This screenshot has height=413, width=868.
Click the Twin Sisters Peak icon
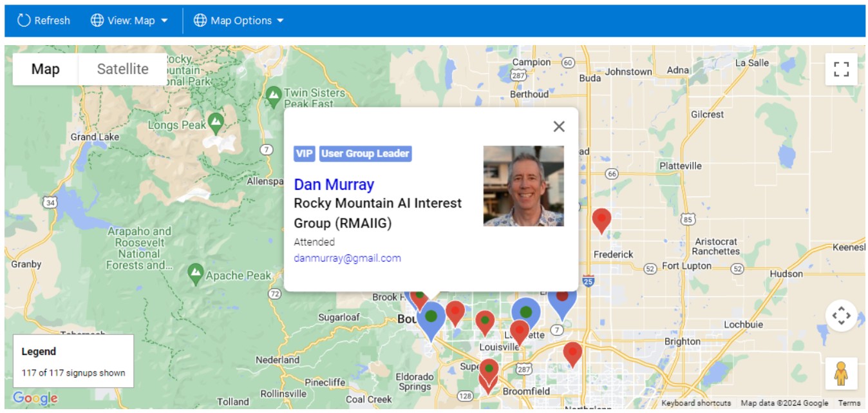(x=274, y=95)
